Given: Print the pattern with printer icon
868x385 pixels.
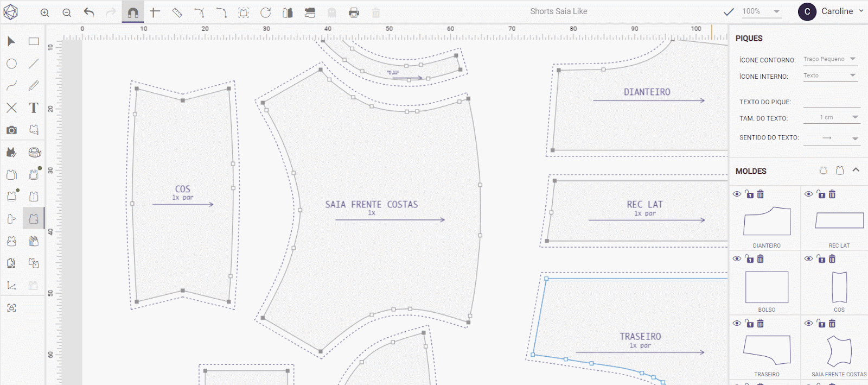Looking at the screenshot, I should click(x=354, y=12).
